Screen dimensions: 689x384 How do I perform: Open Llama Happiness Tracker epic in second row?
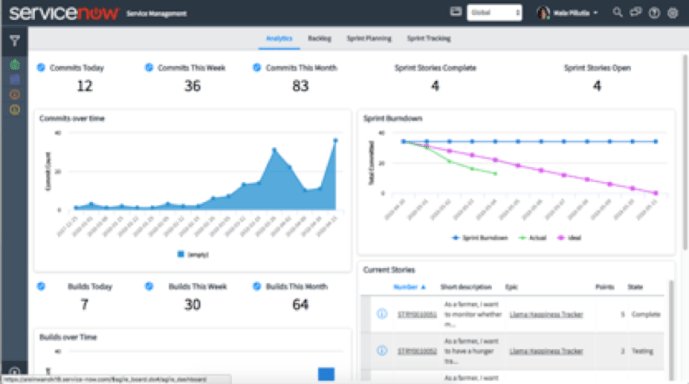pyautogui.click(x=546, y=351)
